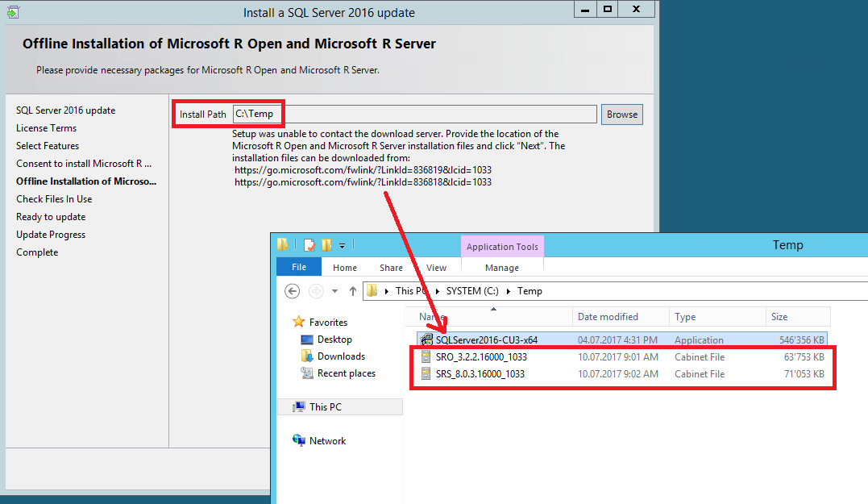
Task: Select the Check Files In Use step
Action: pos(54,199)
